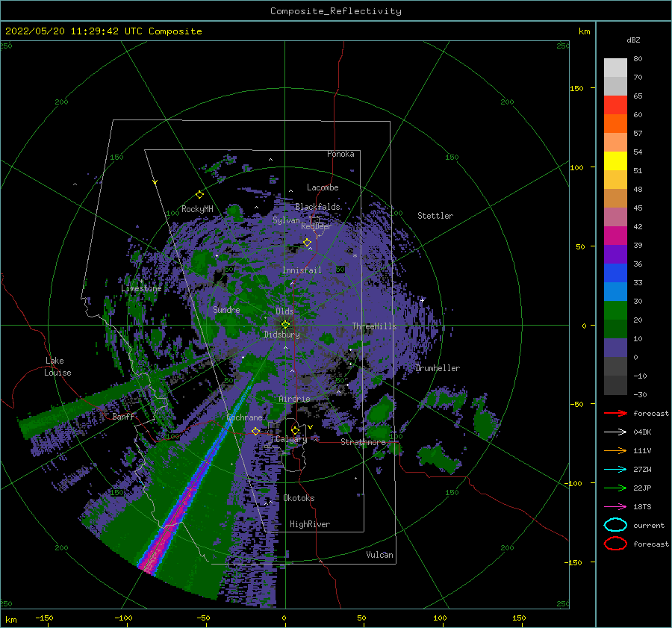Click the ThreeHills town label
The height and width of the screenshot is (628, 672).
(x=375, y=326)
